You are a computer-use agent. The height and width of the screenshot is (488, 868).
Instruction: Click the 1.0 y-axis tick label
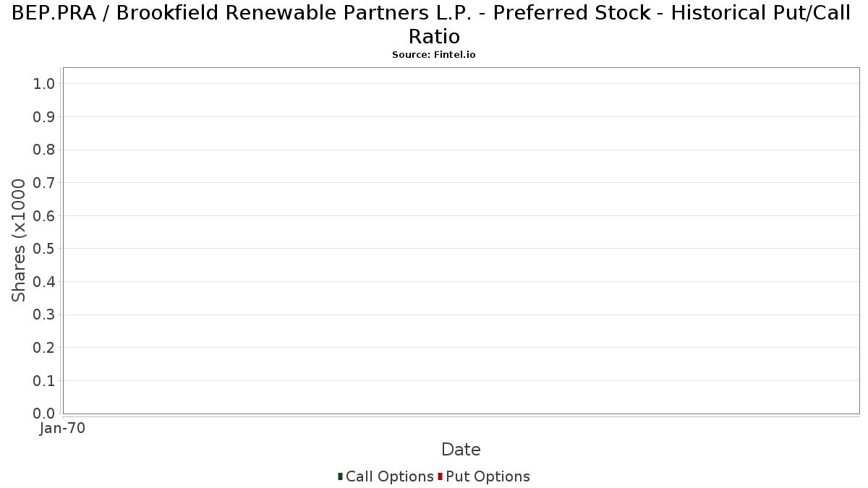44,84
